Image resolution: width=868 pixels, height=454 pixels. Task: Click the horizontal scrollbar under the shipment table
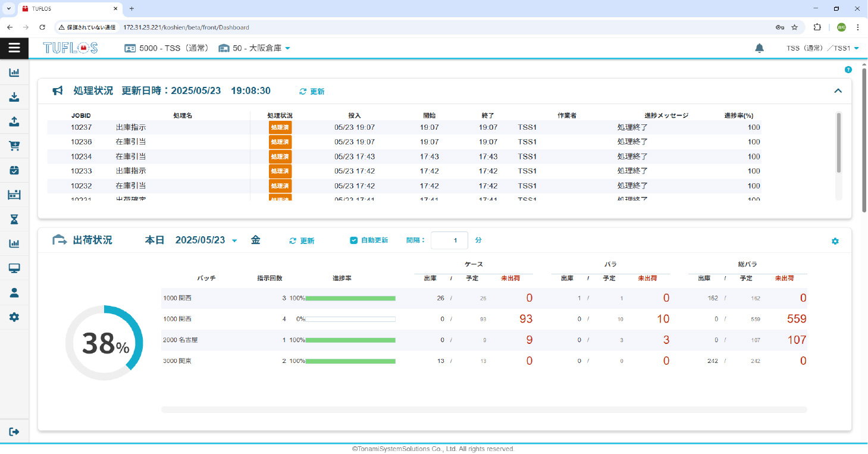tap(484, 409)
